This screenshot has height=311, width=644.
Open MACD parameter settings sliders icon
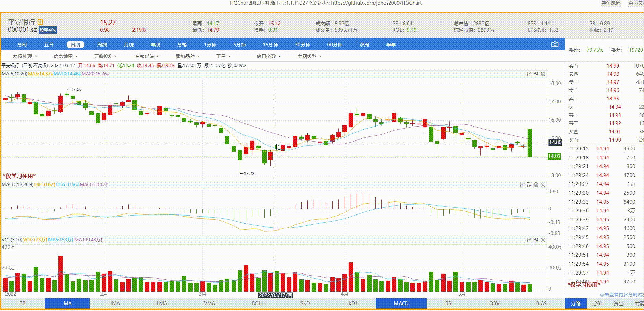pyautogui.click(x=522, y=184)
